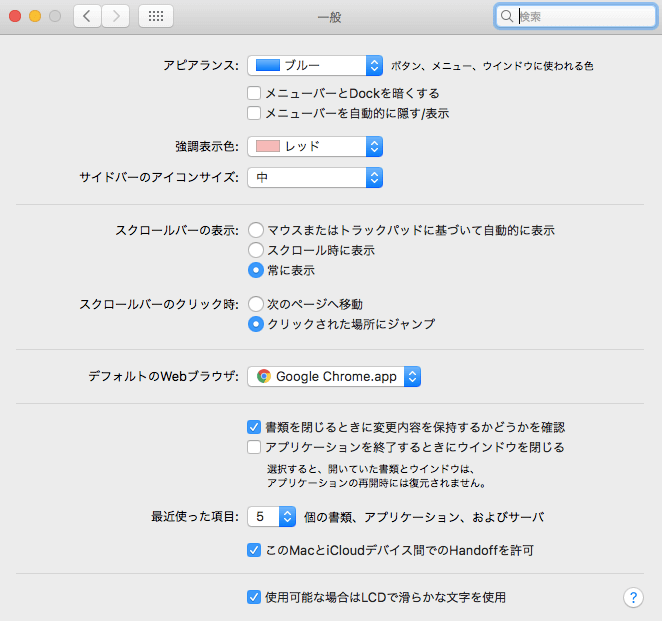Open the アピアランス dropdown showing ブルー
The height and width of the screenshot is (621, 662).
(315, 65)
